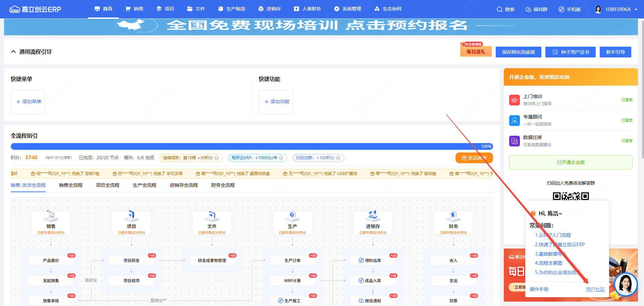Click the 专属顾问 service icon
The height and width of the screenshot is (306, 644).
pos(515,121)
